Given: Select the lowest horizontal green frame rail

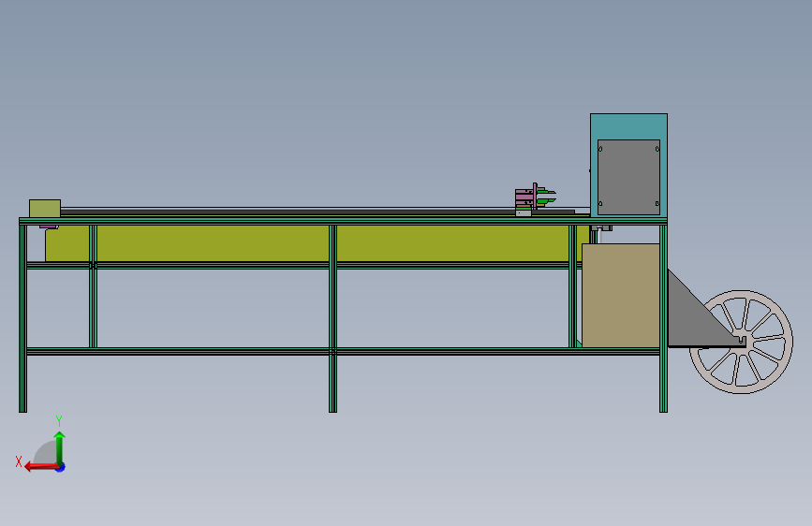Looking at the screenshot, I should pos(343,351).
